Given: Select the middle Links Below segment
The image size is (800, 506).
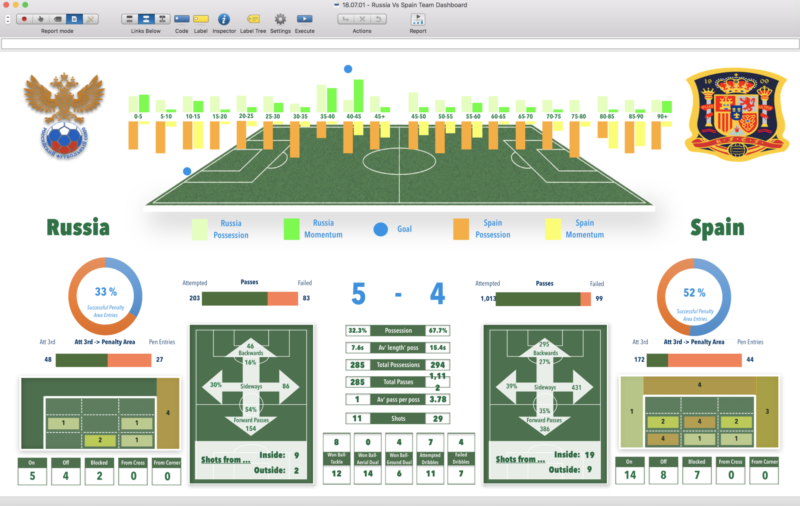Looking at the screenshot, I should coord(145,19).
